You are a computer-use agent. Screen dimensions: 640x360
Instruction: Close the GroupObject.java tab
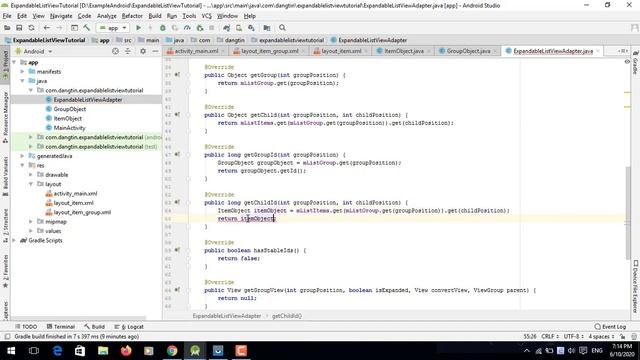coord(495,51)
